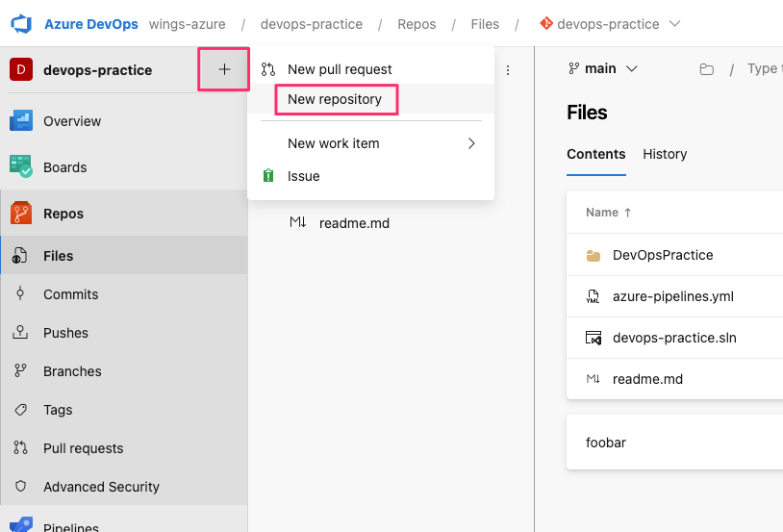Select New pull request menu entry

(340, 69)
